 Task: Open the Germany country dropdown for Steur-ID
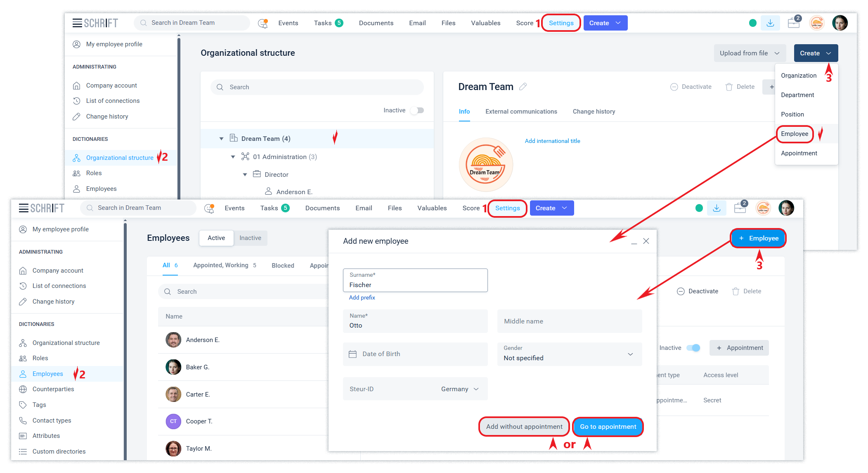click(460, 389)
